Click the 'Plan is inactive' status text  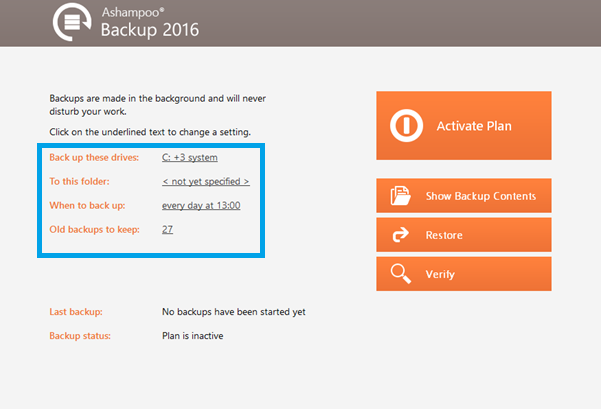[x=192, y=336]
